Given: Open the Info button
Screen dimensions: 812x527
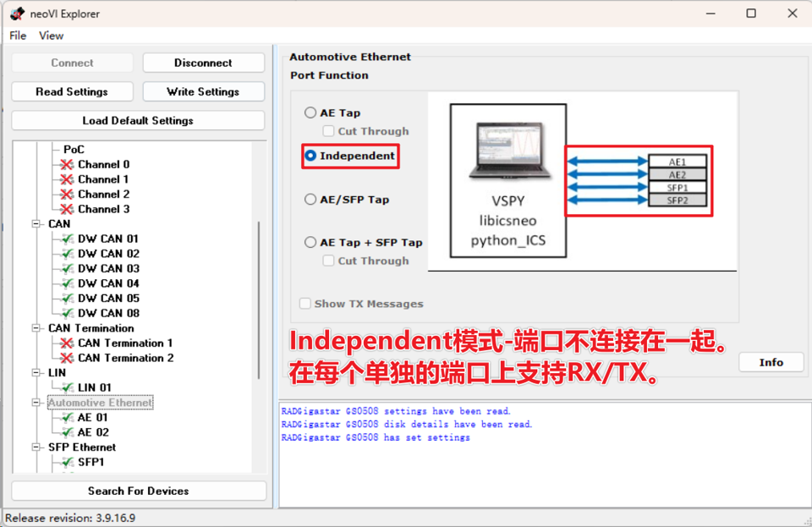Looking at the screenshot, I should pyautogui.click(x=771, y=362).
